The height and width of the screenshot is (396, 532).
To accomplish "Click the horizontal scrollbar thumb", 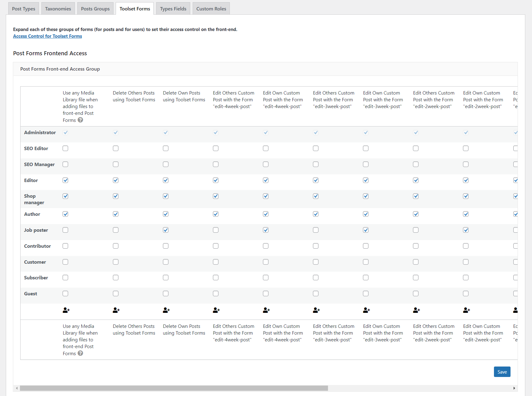I will pos(174,388).
